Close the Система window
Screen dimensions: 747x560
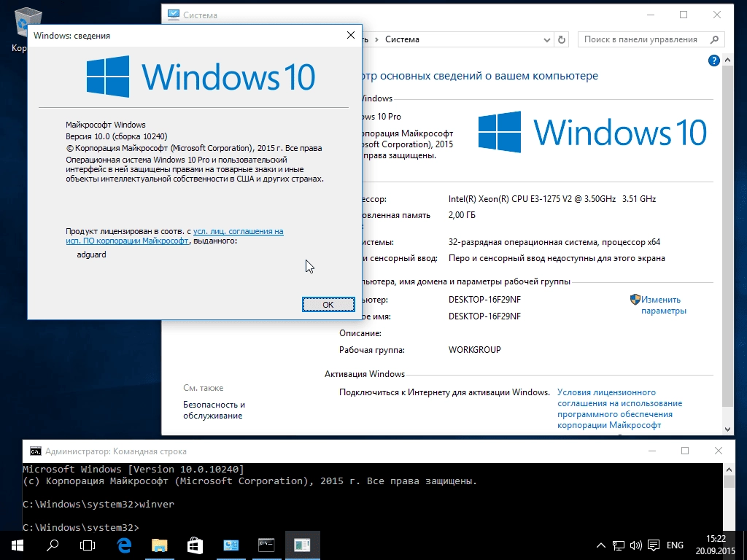tap(717, 15)
